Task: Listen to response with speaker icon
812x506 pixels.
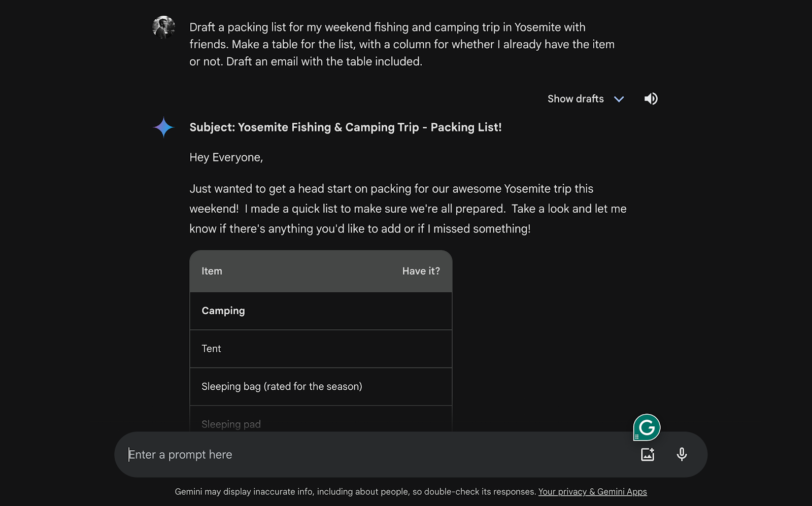Action: [x=651, y=98]
